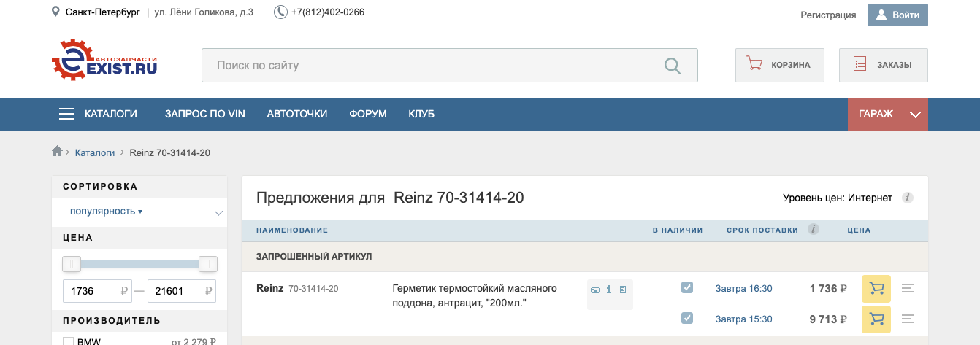Viewport: 980px width, 345px height.
Task: Click the Наименование column header
Action: tap(292, 230)
